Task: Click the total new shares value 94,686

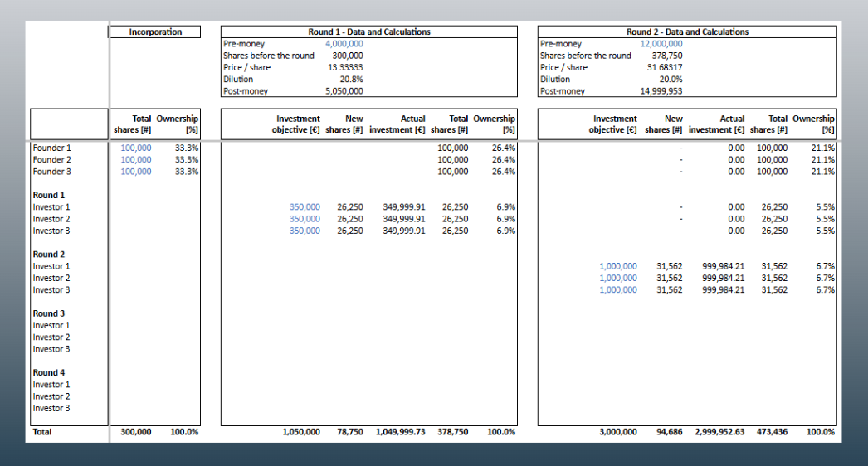Action: pyautogui.click(x=667, y=432)
